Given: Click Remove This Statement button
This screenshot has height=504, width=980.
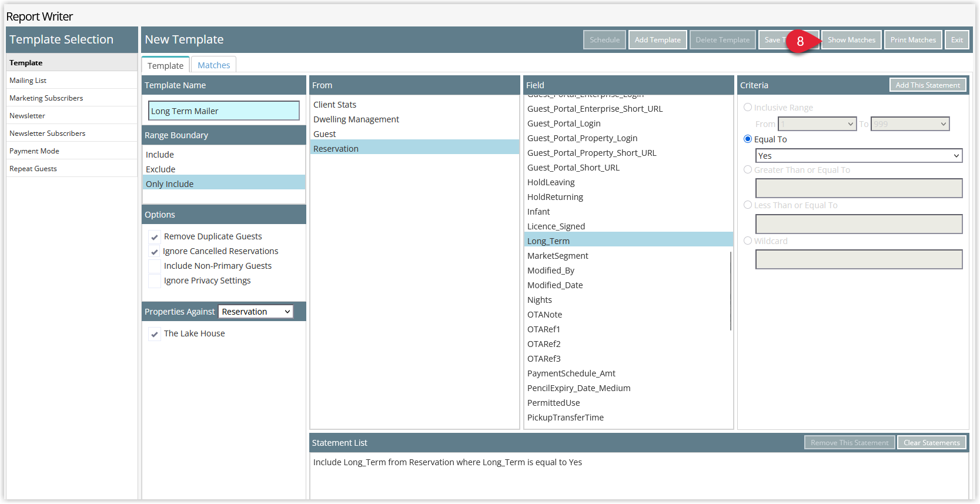Looking at the screenshot, I should (x=849, y=443).
